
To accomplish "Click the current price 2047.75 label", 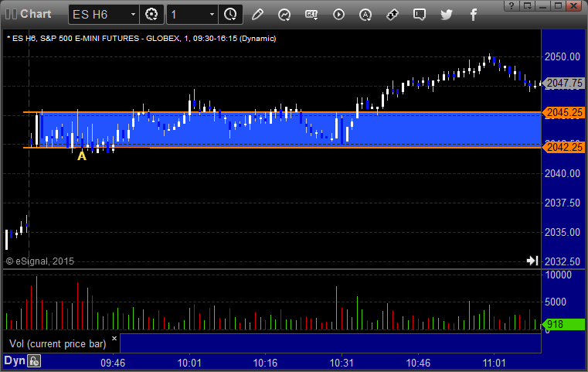I will point(563,83).
